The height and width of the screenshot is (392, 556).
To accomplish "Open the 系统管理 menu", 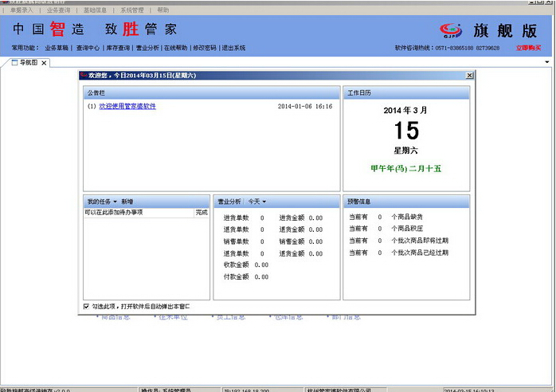I will tap(131, 10).
